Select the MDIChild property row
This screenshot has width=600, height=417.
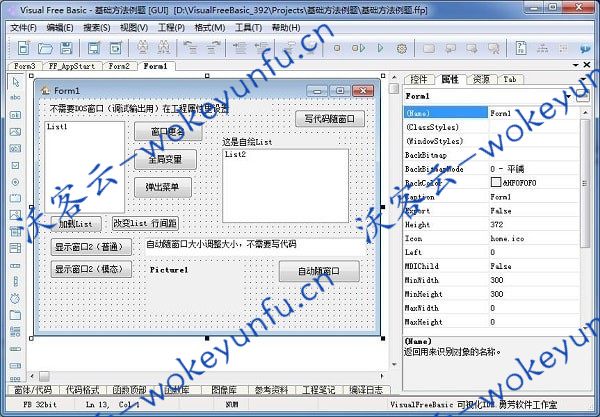tap(491, 266)
